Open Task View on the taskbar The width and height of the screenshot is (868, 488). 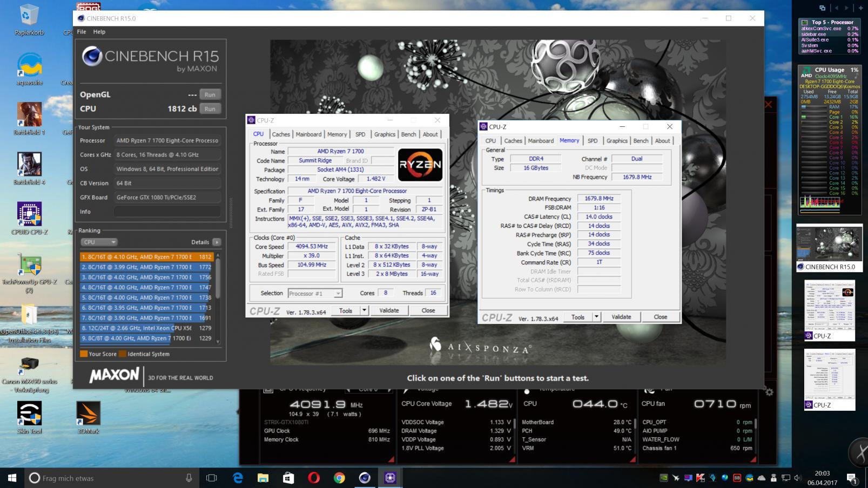211,478
